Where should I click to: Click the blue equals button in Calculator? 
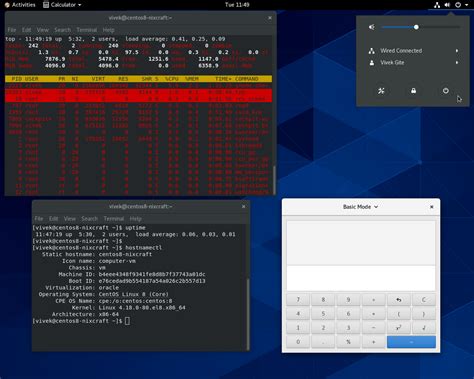click(411, 342)
